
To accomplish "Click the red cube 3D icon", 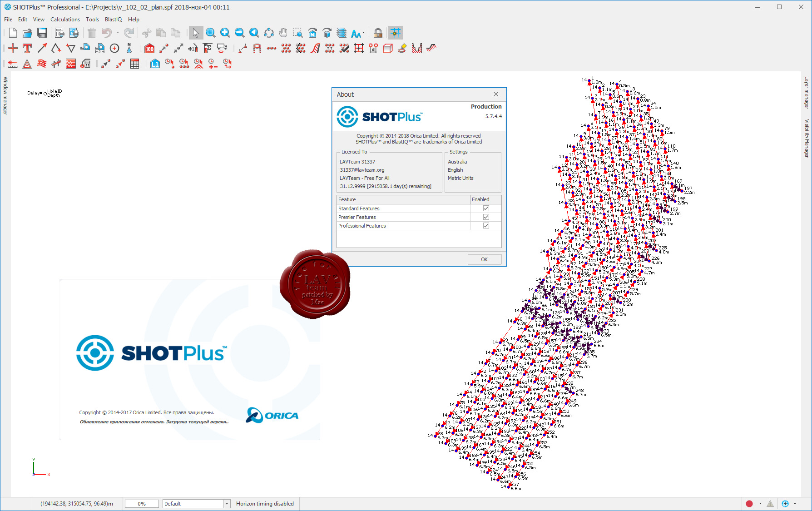I will (x=388, y=48).
